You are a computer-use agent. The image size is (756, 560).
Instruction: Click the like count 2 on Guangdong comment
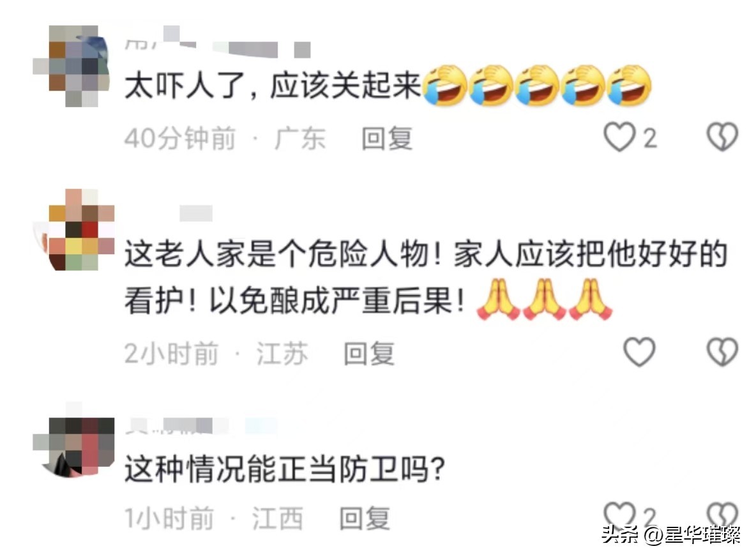650,139
